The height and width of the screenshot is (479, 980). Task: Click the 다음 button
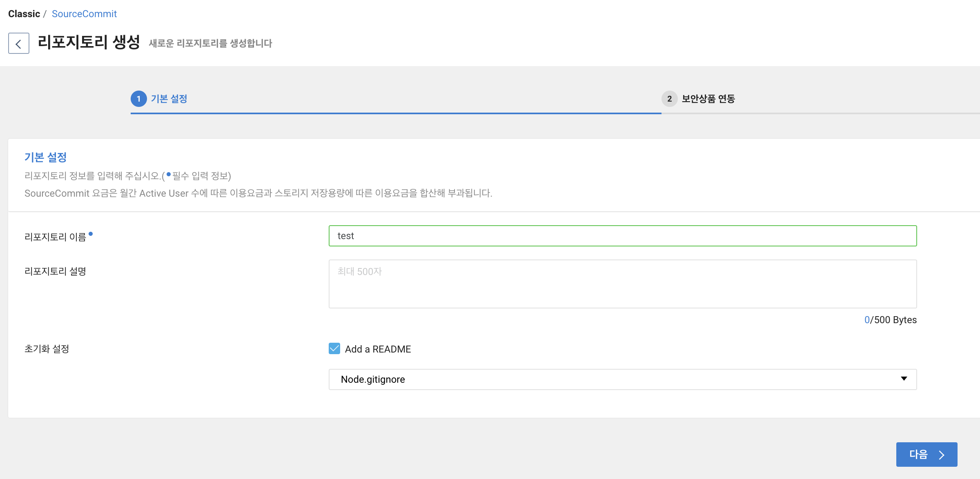click(x=927, y=455)
